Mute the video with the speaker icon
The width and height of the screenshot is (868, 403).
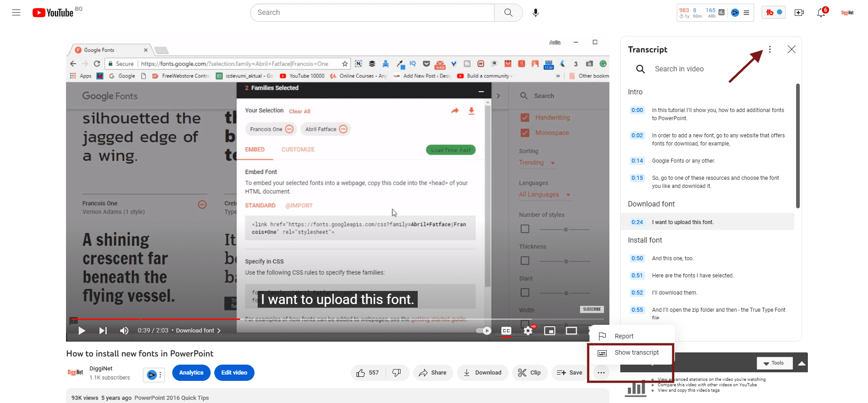coord(124,331)
